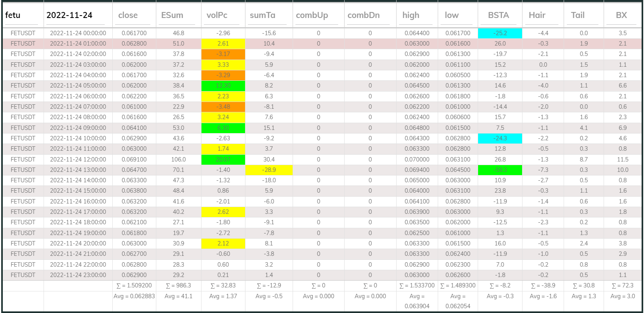Select the 23.8 BSTA value

(500, 191)
